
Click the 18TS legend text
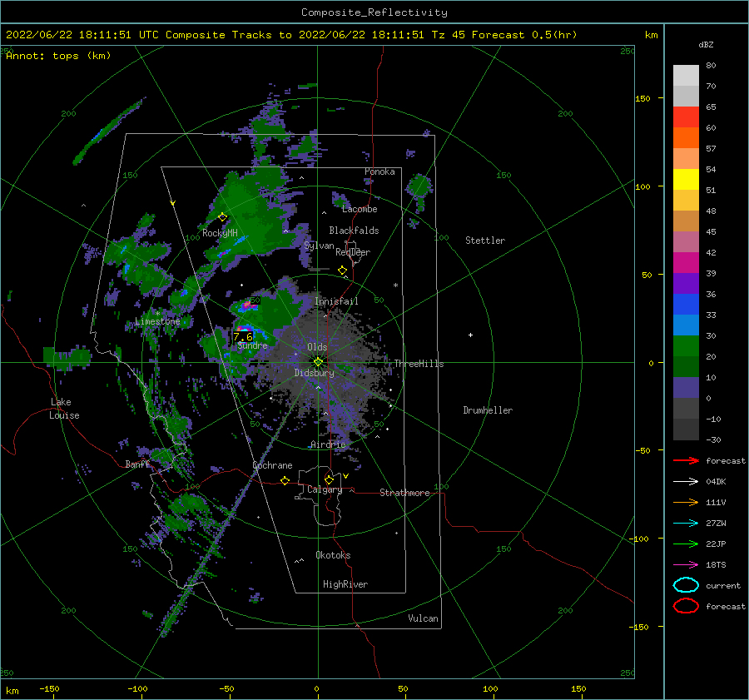point(716,565)
